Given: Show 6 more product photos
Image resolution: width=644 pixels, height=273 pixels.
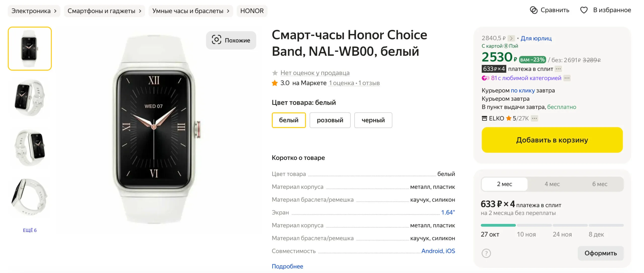Looking at the screenshot, I should point(30,230).
